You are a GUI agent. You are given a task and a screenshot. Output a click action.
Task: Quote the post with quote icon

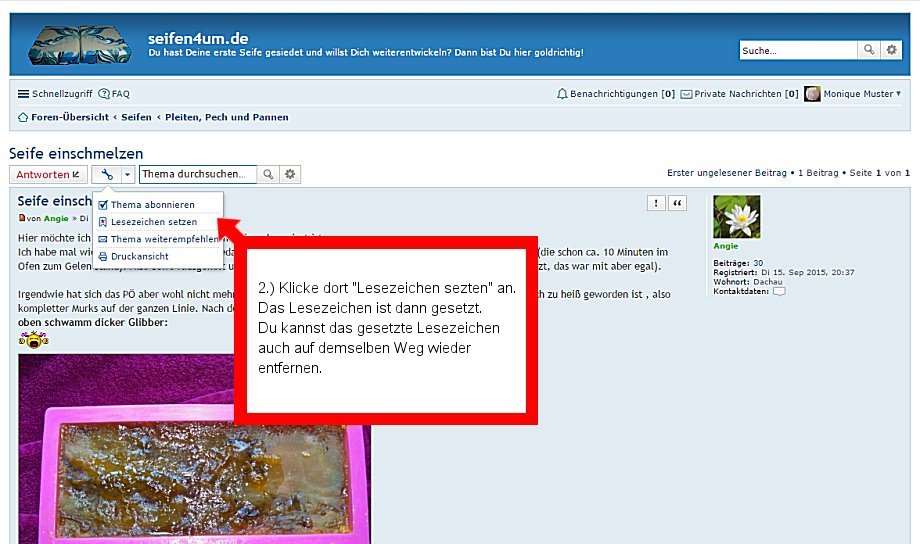[x=677, y=203]
